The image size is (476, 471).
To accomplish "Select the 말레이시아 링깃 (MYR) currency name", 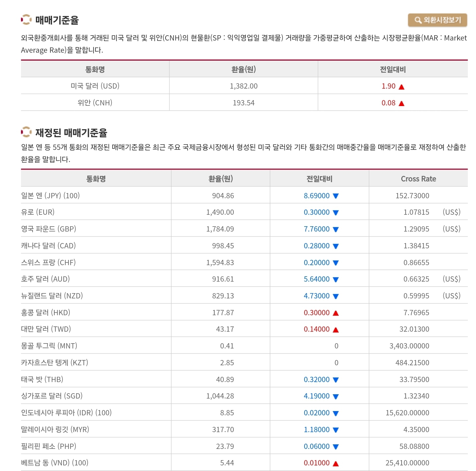I will 55,429.
